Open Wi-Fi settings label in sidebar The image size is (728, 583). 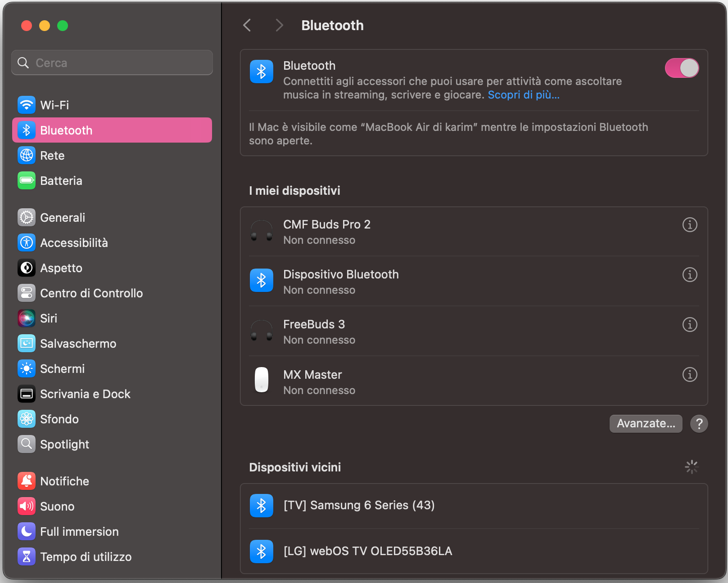[54, 105]
